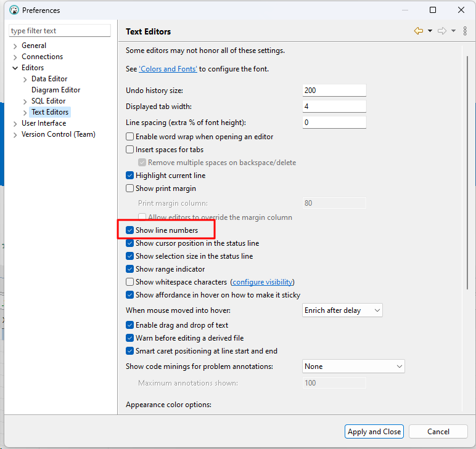Screen dimensions: 476x449
Task: Click the Line spacing input field
Action: coord(334,123)
